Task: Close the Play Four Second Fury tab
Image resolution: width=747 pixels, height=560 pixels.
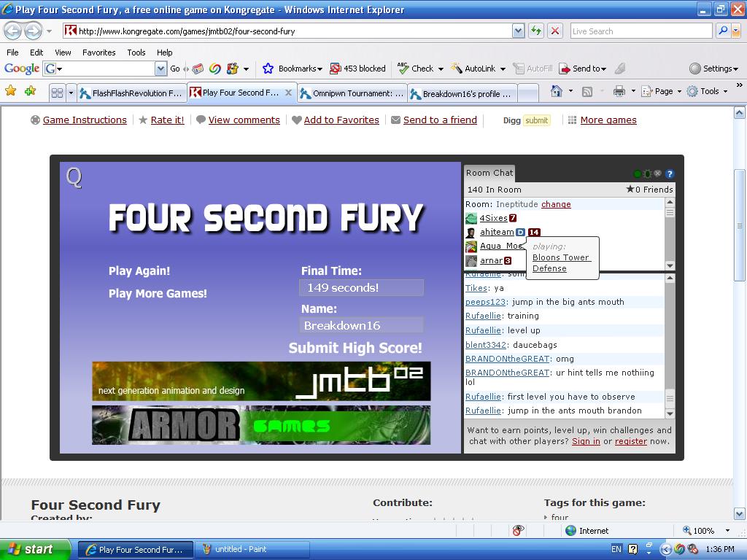Action: (288, 93)
